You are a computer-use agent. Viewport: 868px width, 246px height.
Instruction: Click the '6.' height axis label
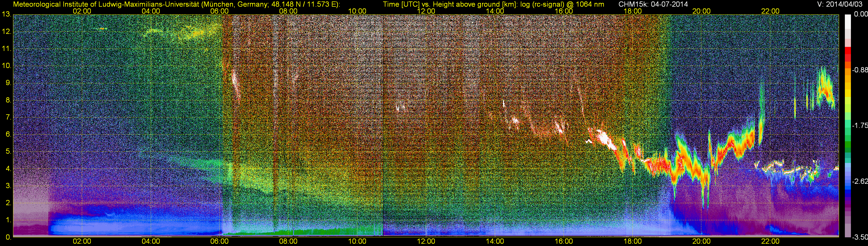8,135
